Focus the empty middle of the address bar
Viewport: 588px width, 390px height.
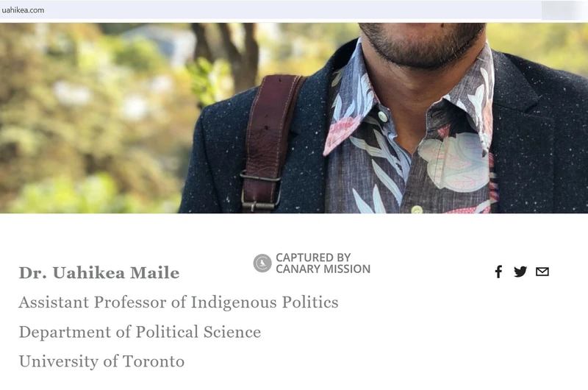point(293,10)
